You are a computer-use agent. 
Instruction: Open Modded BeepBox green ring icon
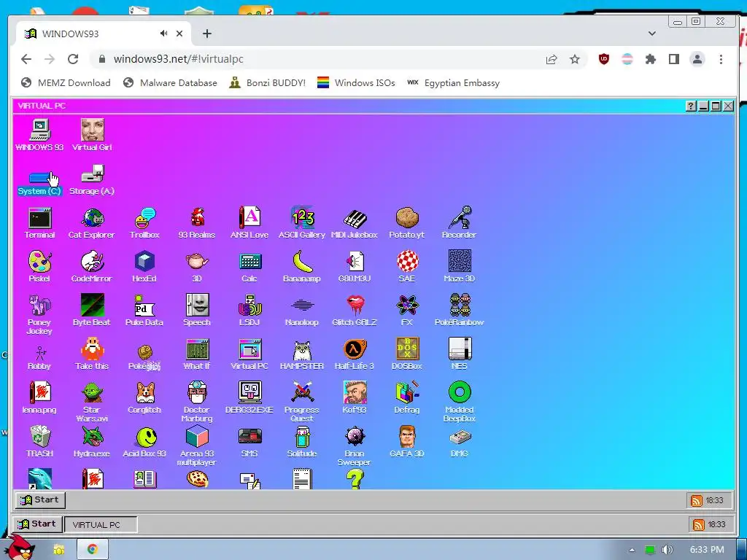coord(460,402)
